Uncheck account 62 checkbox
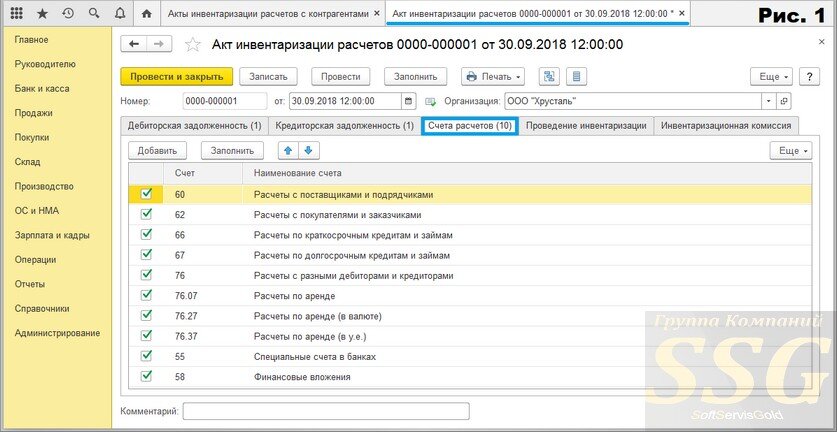The image size is (837, 432). click(x=146, y=215)
